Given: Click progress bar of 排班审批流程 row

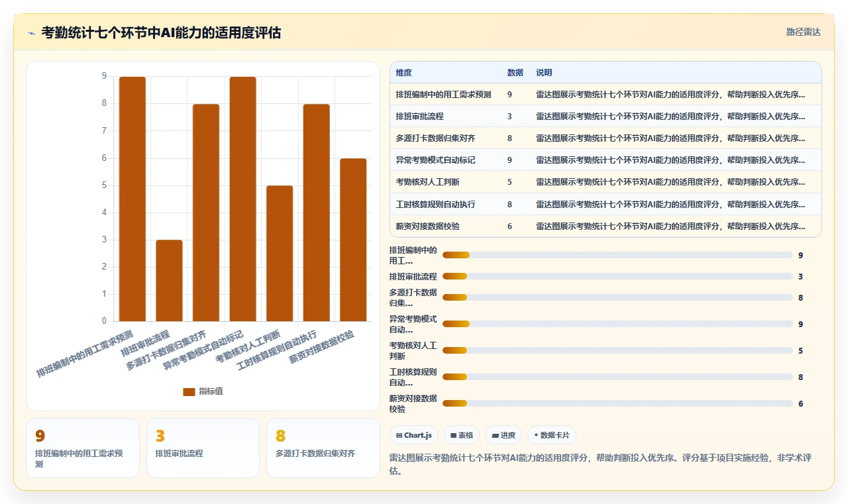Looking at the screenshot, I should pyautogui.click(x=617, y=276).
